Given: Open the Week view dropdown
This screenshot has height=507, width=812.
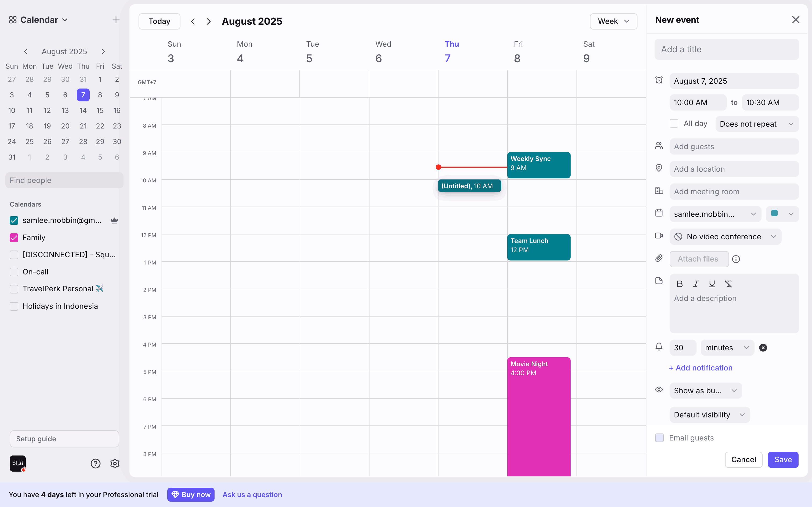Looking at the screenshot, I should coord(613,21).
